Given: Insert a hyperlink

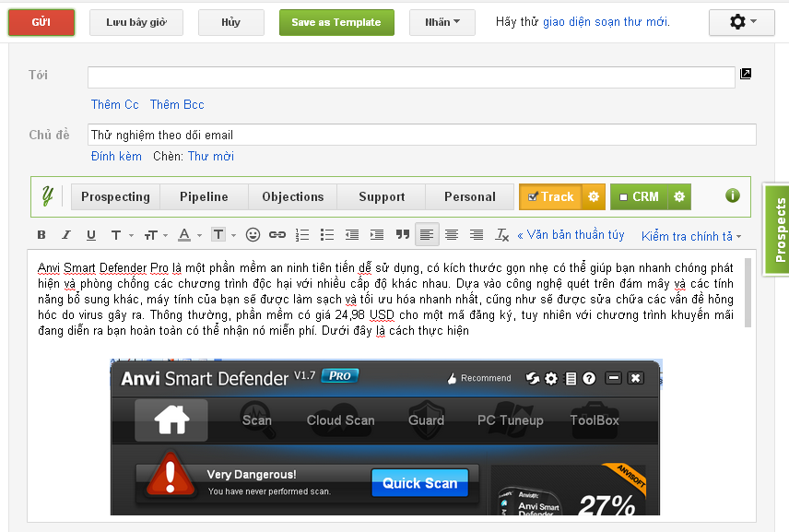Looking at the screenshot, I should 277,234.
